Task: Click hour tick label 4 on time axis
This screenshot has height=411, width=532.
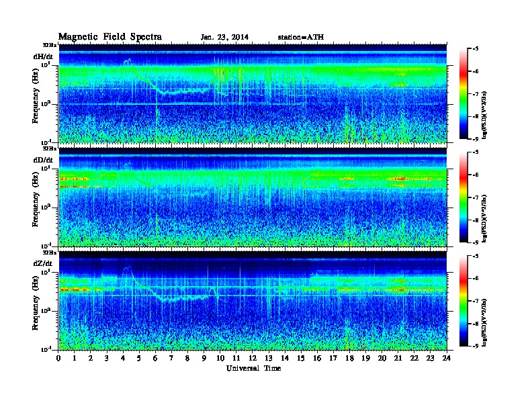Action: 123,359
